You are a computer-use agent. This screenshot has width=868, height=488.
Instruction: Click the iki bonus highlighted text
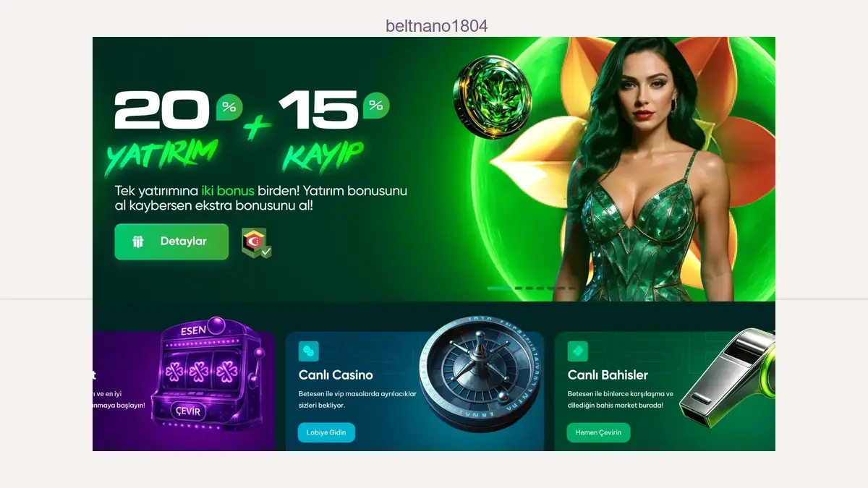point(228,191)
